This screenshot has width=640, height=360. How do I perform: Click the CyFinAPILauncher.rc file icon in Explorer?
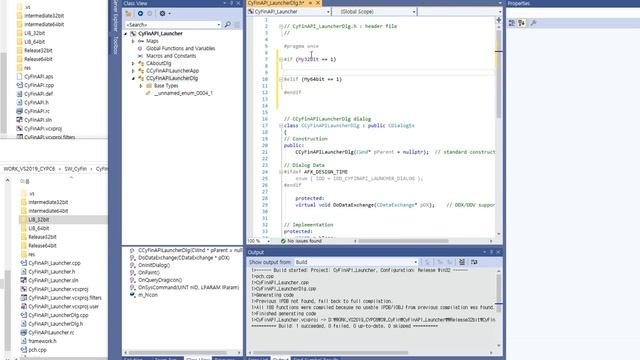(x=24, y=333)
